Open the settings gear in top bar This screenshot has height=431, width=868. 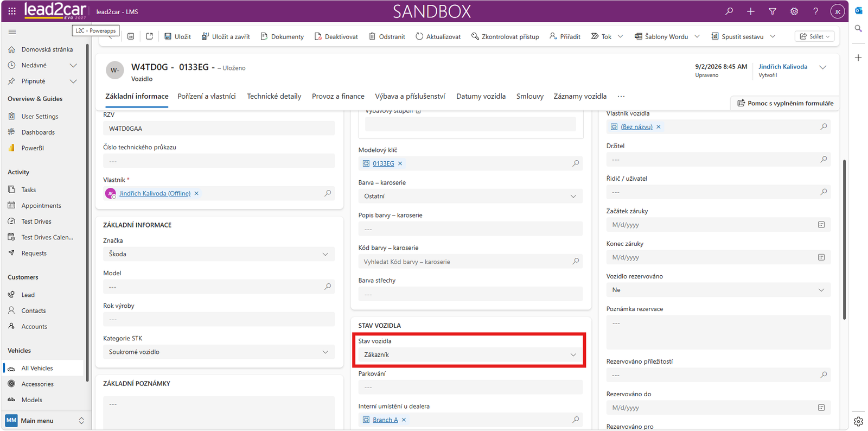coord(794,11)
